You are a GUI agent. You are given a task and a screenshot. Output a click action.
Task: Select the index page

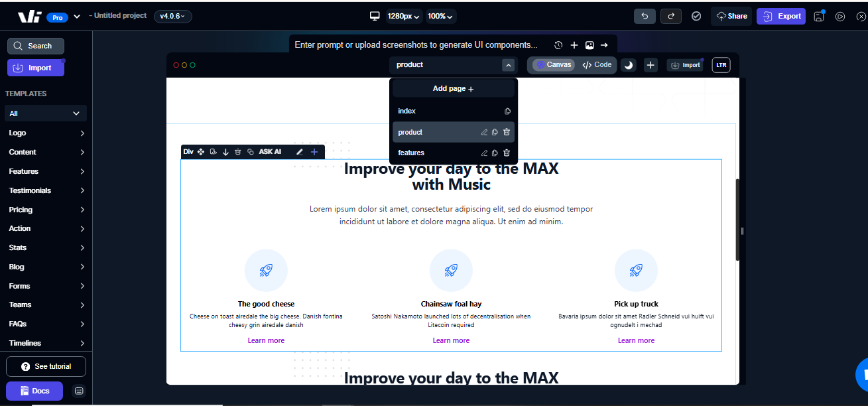454,111
